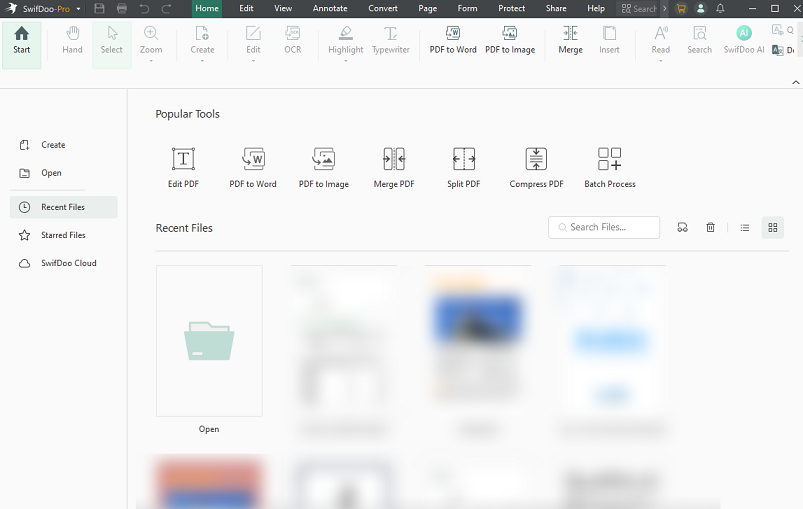Collapse the ribbon with chevron arrow
Viewport: 803px width, 509px height.
pyautogui.click(x=795, y=82)
